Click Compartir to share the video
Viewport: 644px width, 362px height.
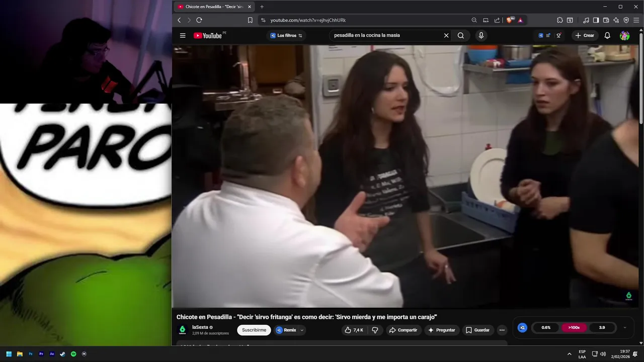403,330
